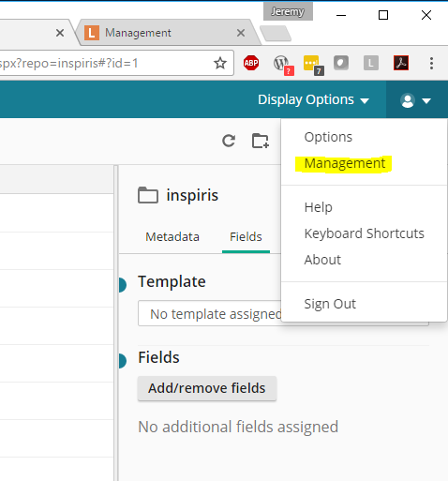Click the gray L extension icon
This screenshot has width=448, height=481.
coord(371,64)
